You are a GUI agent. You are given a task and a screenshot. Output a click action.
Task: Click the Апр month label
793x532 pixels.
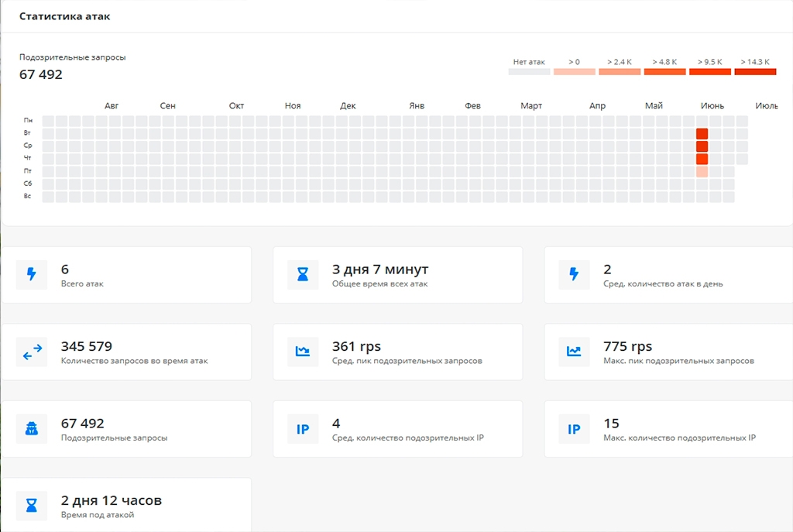(597, 105)
